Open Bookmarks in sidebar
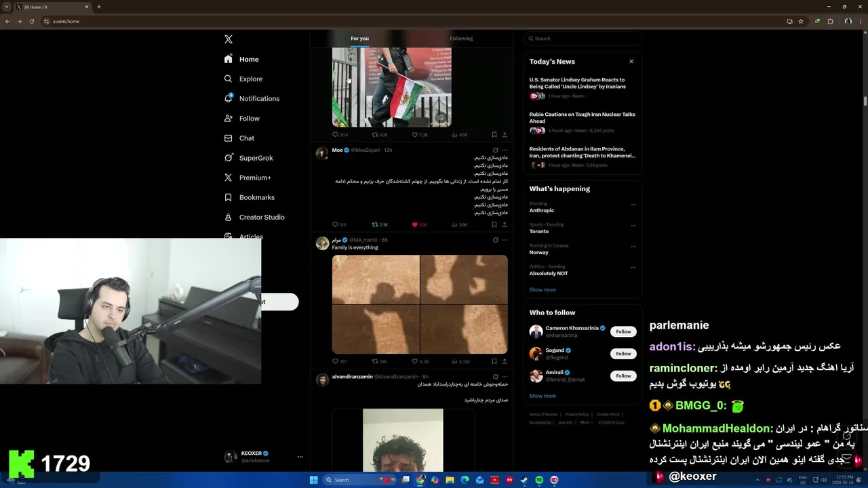This screenshot has height=488, width=868. click(249, 197)
